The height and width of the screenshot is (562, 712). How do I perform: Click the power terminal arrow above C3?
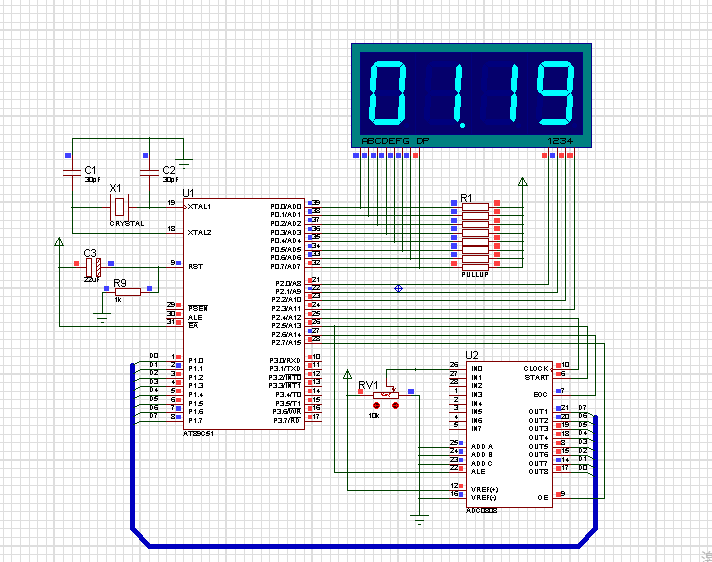(59, 242)
